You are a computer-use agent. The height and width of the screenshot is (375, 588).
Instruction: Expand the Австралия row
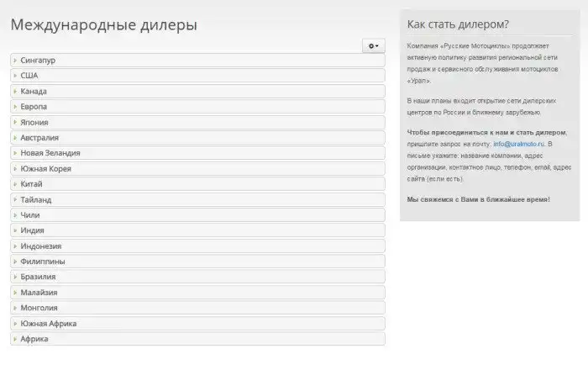tap(39, 138)
